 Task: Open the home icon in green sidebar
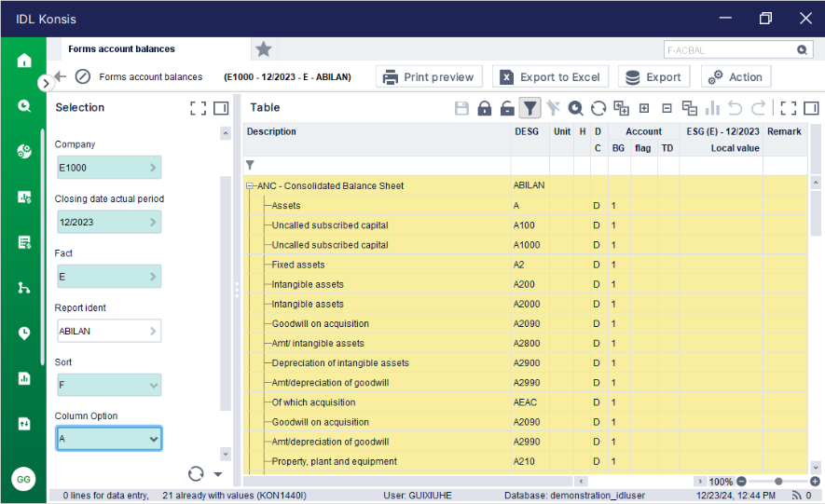pos(24,61)
